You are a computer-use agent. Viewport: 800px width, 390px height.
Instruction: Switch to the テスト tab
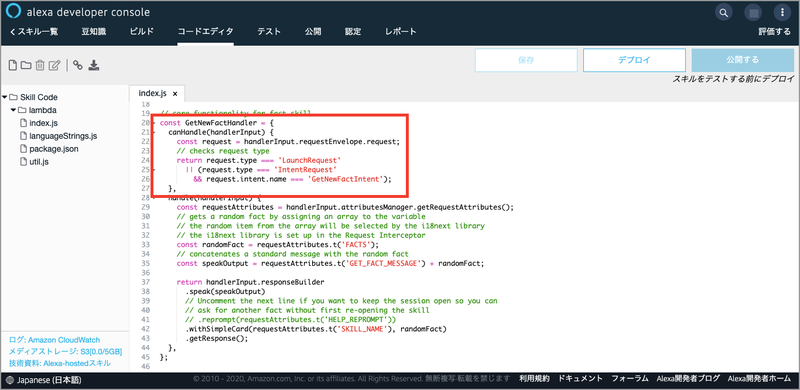tap(269, 32)
